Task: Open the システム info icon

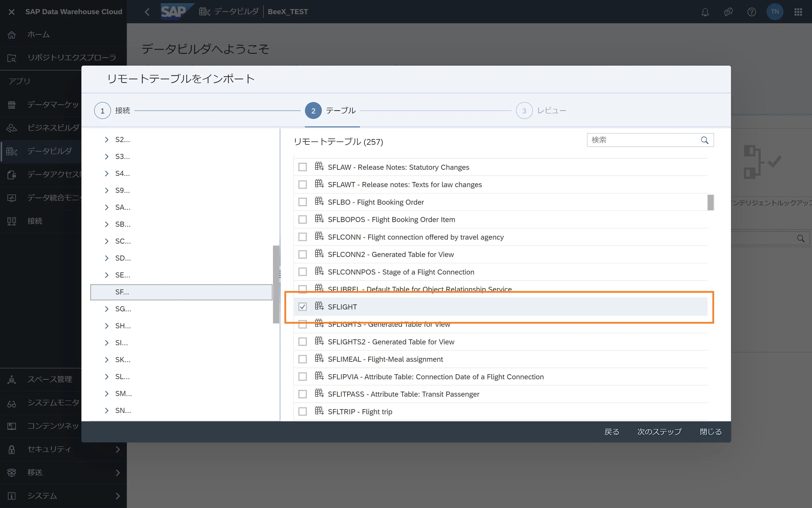Action: click(x=12, y=496)
